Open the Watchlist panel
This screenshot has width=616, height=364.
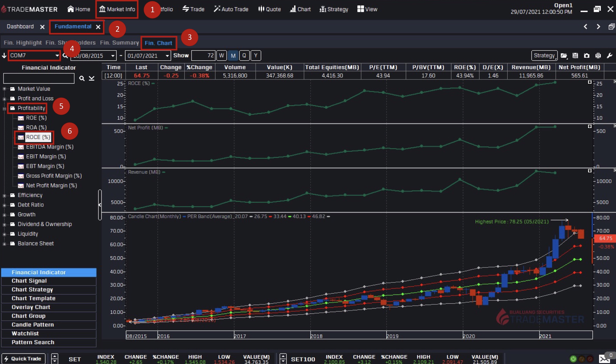click(49, 334)
